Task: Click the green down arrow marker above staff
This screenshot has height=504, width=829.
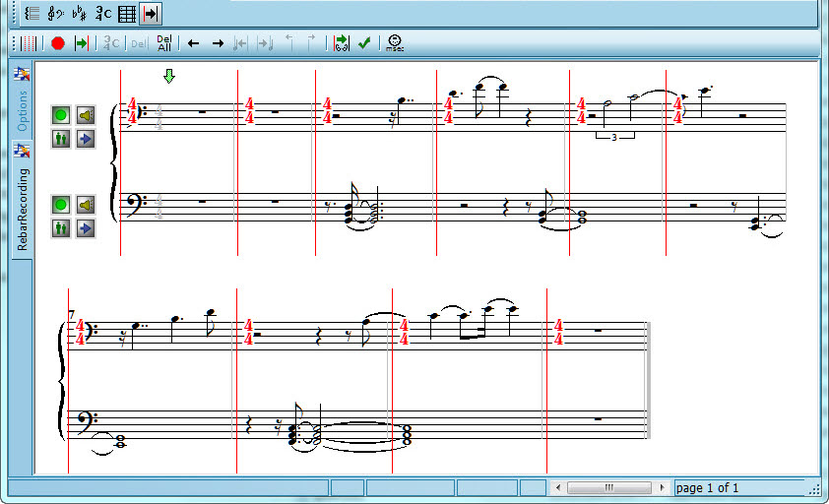Action: click(x=168, y=76)
